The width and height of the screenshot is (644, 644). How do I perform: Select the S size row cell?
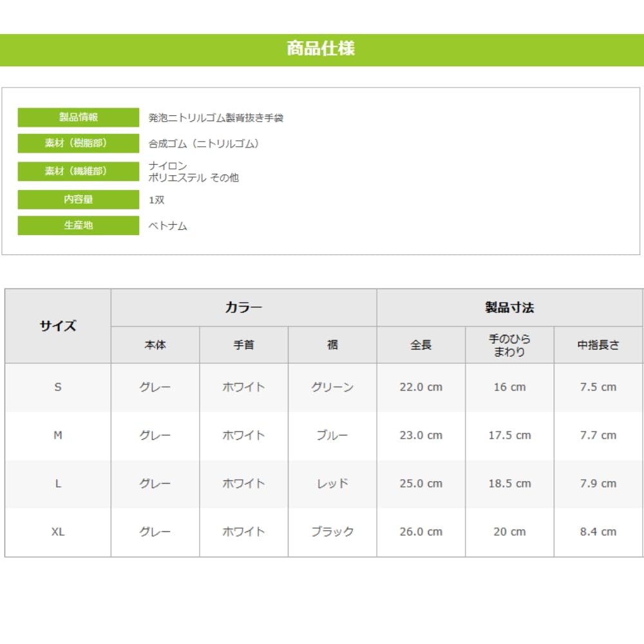point(58,387)
